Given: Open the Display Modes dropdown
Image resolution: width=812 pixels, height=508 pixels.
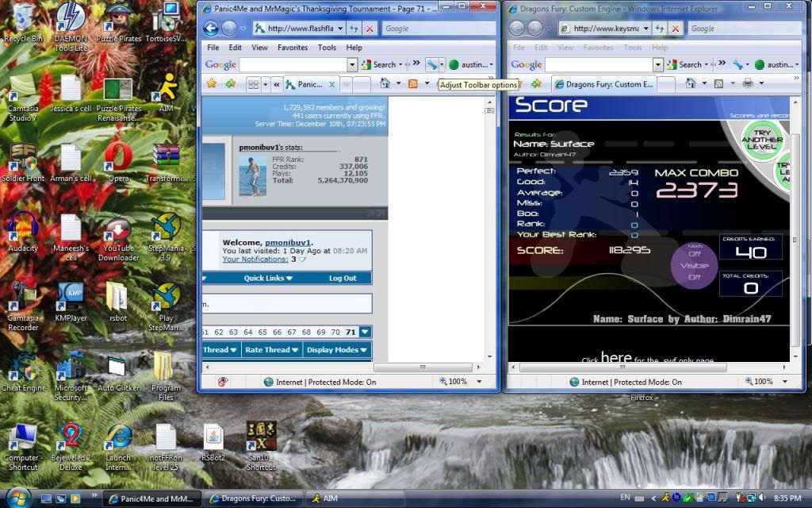Looking at the screenshot, I should 336,349.
